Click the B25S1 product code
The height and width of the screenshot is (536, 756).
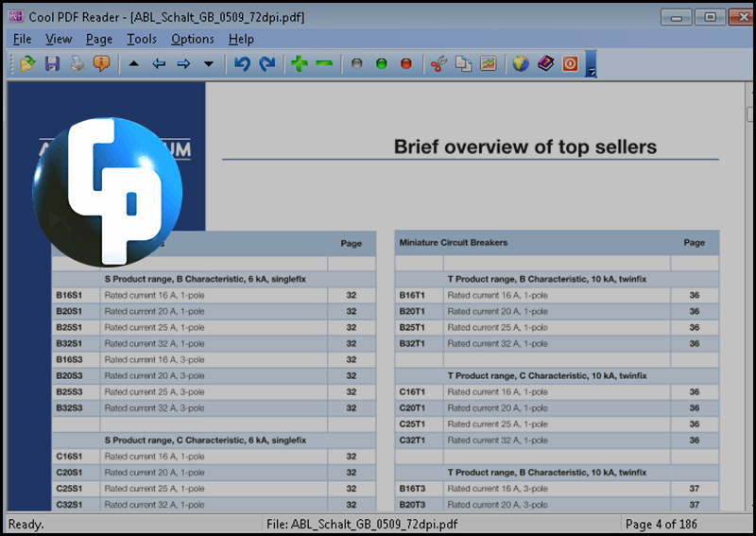point(69,328)
